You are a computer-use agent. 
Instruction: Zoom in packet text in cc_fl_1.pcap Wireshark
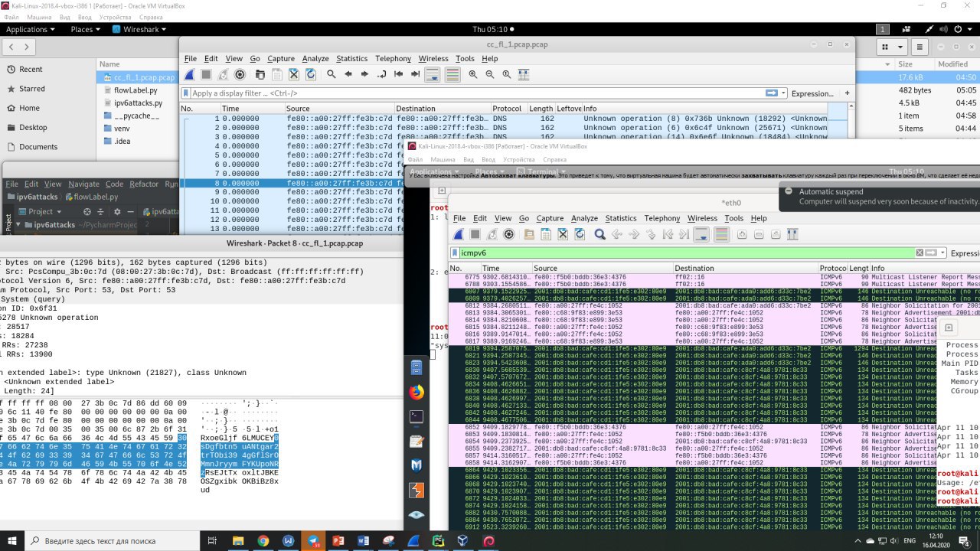tap(473, 74)
